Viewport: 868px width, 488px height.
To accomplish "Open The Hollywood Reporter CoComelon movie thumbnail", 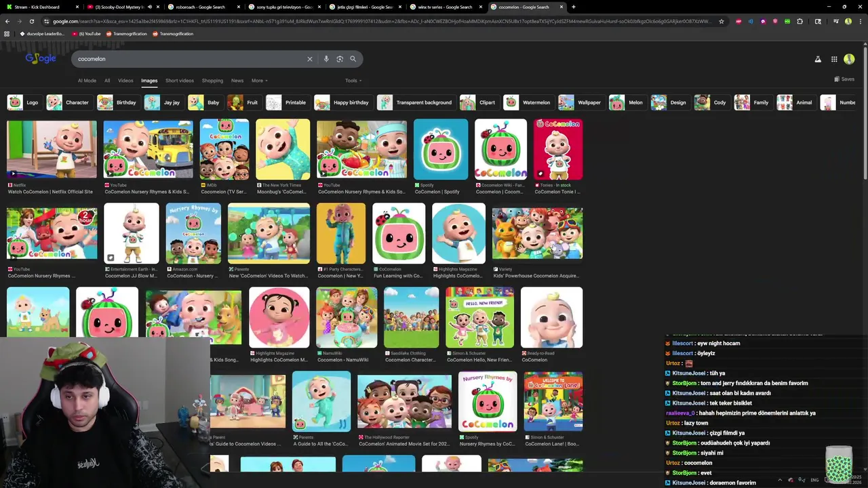I will (x=404, y=401).
